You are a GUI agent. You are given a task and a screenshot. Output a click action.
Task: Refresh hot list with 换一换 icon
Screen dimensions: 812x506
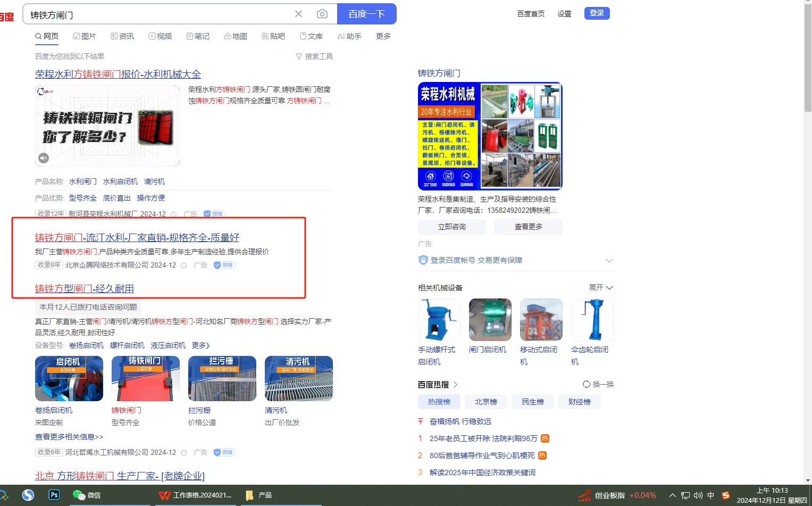[587, 384]
